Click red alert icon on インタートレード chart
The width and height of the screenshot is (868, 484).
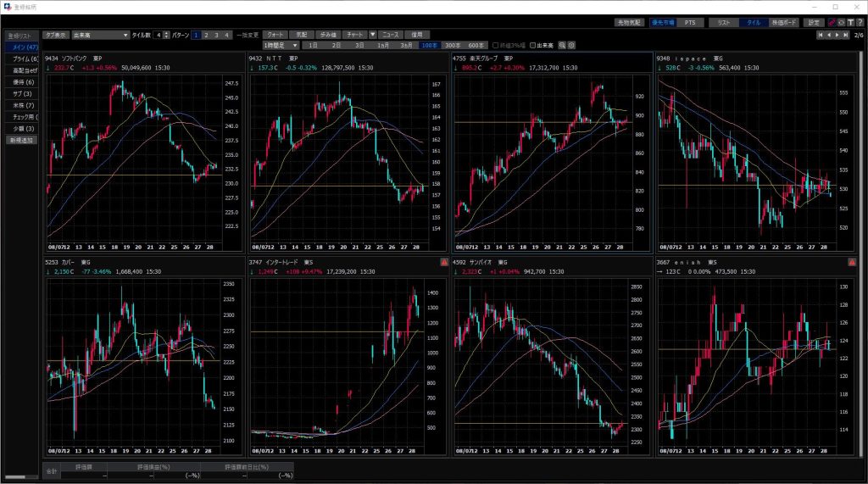[444, 263]
